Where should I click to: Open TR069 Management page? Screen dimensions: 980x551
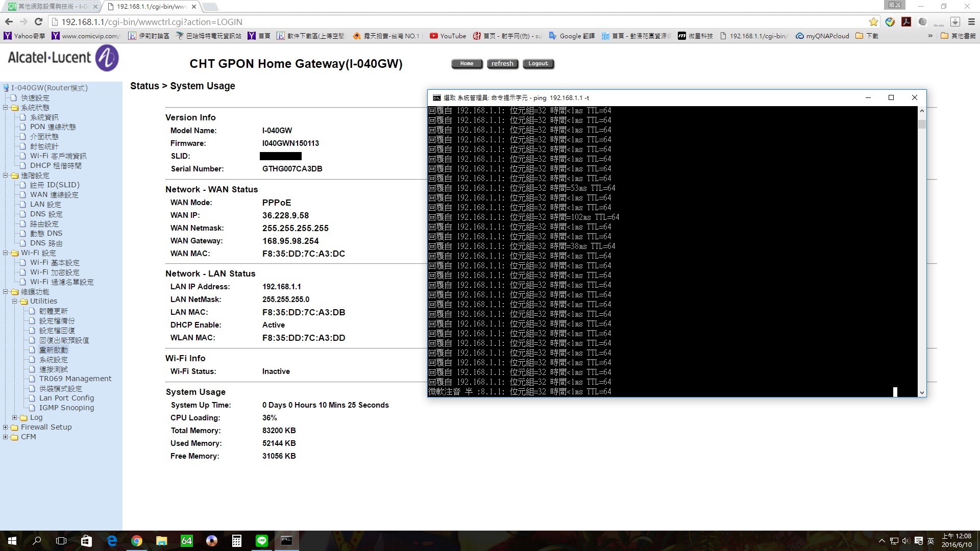75,379
